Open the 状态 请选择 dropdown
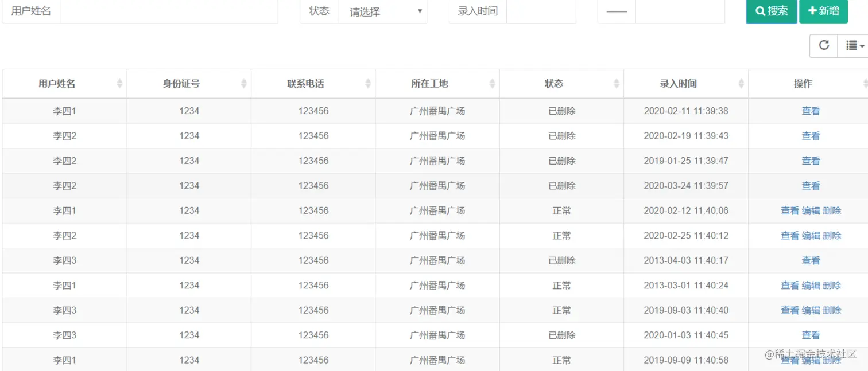Image resolution: width=868 pixels, height=371 pixels. tap(382, 11)
